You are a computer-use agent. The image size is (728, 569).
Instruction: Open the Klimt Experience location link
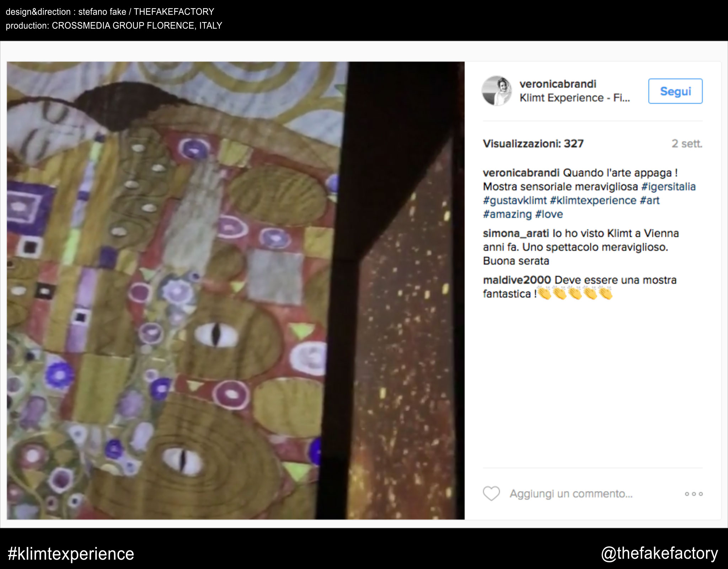pos(574,98)
